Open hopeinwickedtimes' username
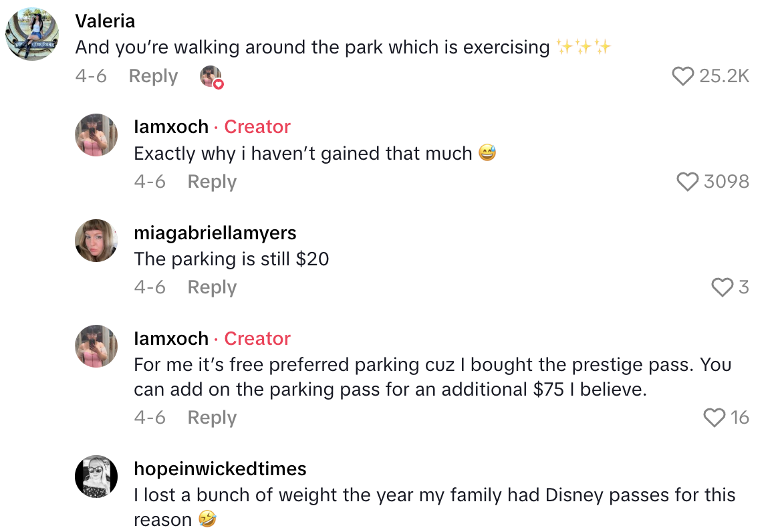The width and height of the screenshot is (774, 532). click(x=219, y=469)
